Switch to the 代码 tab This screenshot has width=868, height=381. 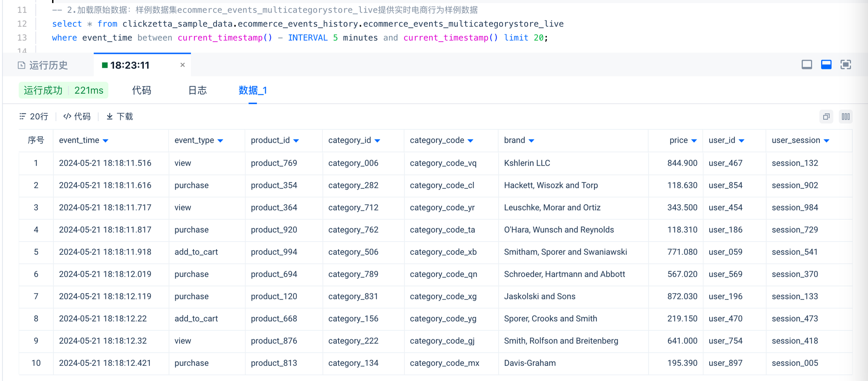[141, 90]
